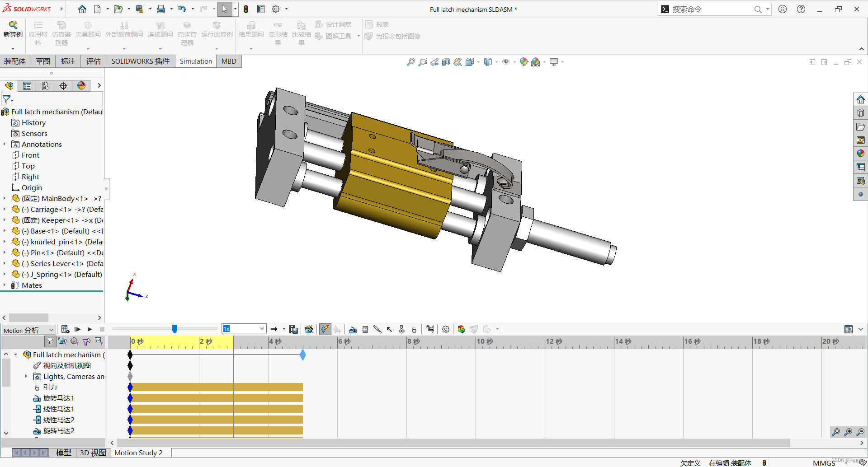Viewport: 868px width, 467px height.
Task: Open the 外部载荷顾问 external loads advisor
Action: click(x=124, y=32)
